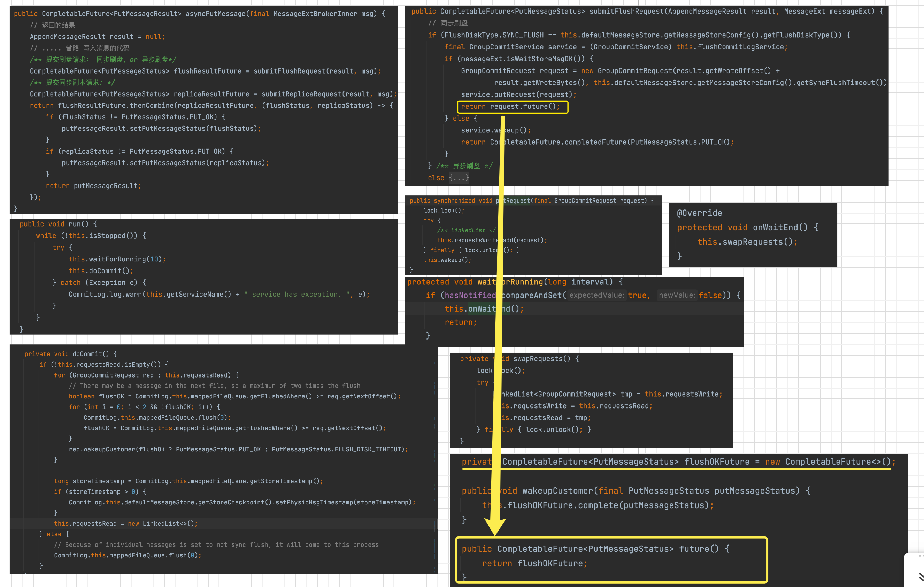
Task: Expand the folded {...} block after else
Action: (x=459, y=178)
